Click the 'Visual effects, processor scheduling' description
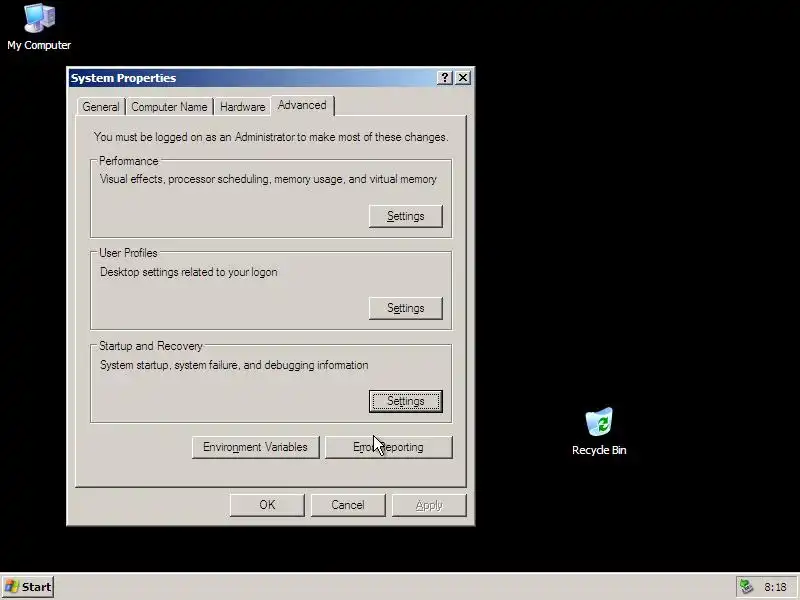Image resolution: width=800 pixels, height=600 pixels. pos(268,180)
